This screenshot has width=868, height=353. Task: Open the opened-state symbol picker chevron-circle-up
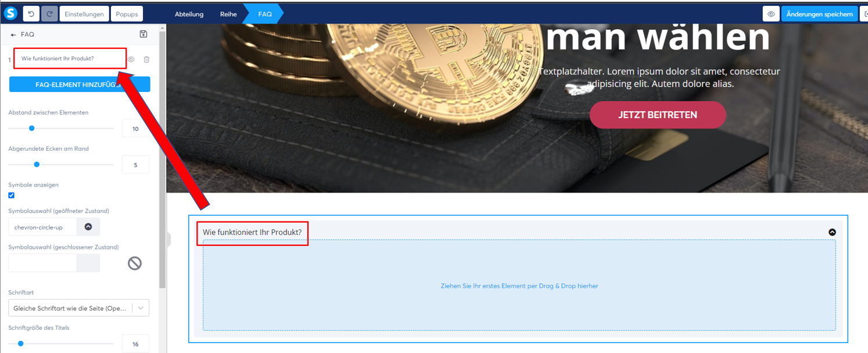tap(88, 227)
